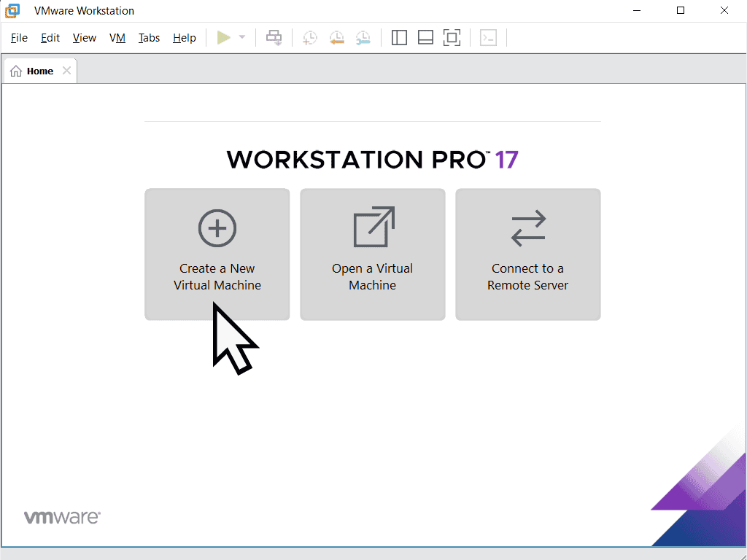
Task: Open Snapshot Manager toolbar icon
Action: [363, 38]
